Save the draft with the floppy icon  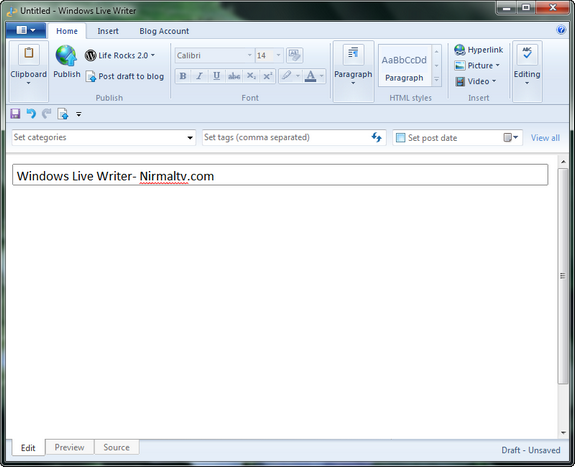point(15,114)
